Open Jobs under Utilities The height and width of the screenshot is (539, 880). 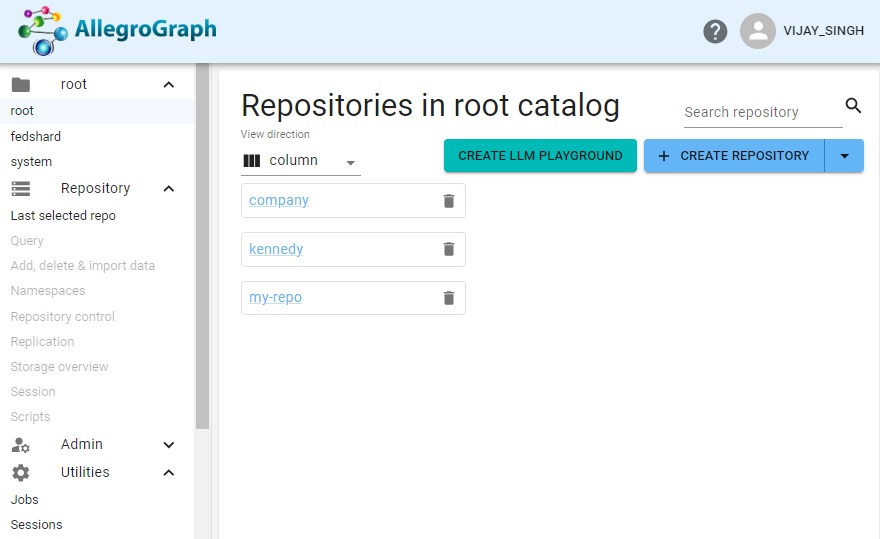25,500
